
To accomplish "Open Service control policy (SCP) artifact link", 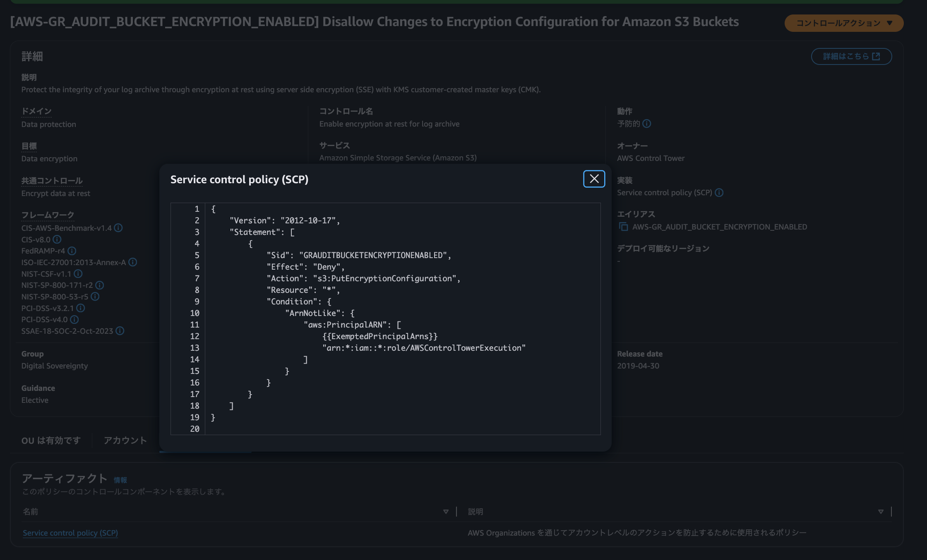I will [x=70, y=533].
